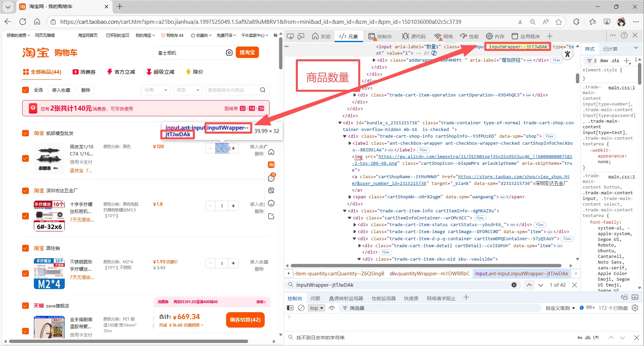Toggle DevTools device emulation icon
This screenshot has height=346, width=644.
click(x=301, y=36)
